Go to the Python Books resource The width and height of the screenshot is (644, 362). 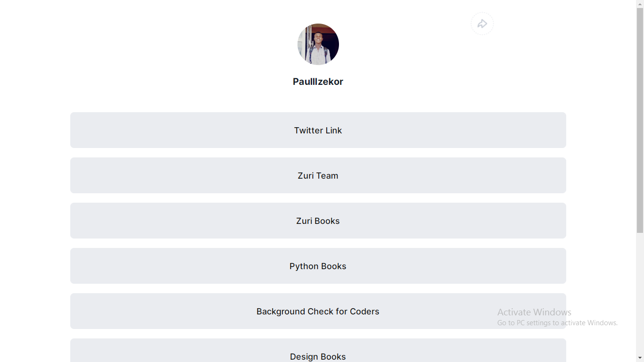point(318,266)
